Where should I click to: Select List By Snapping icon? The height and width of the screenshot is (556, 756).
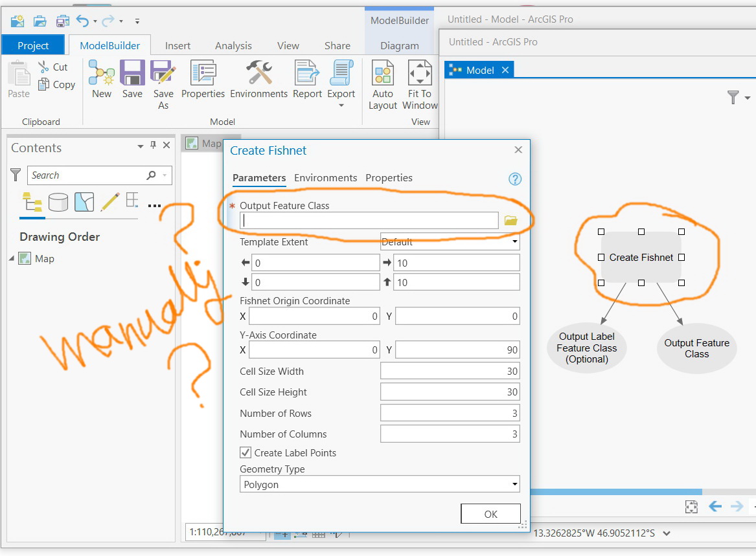[132, 200]
